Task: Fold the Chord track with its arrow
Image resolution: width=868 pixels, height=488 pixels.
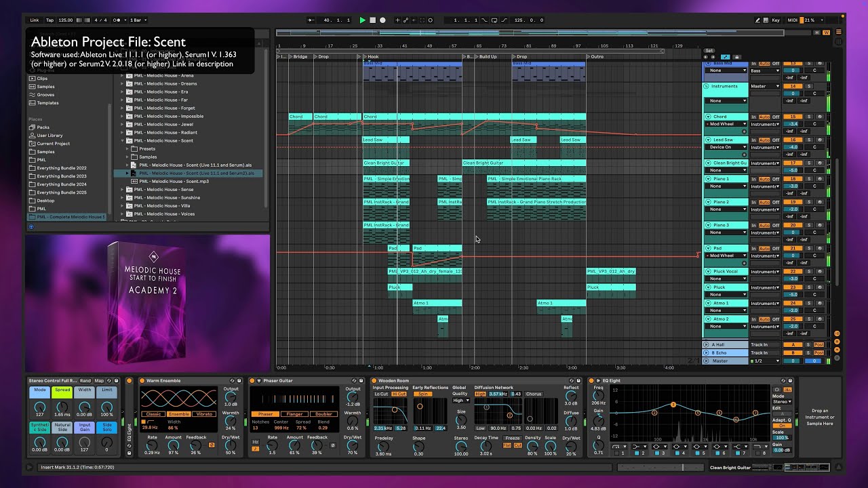Action: (x=707, y=117)
